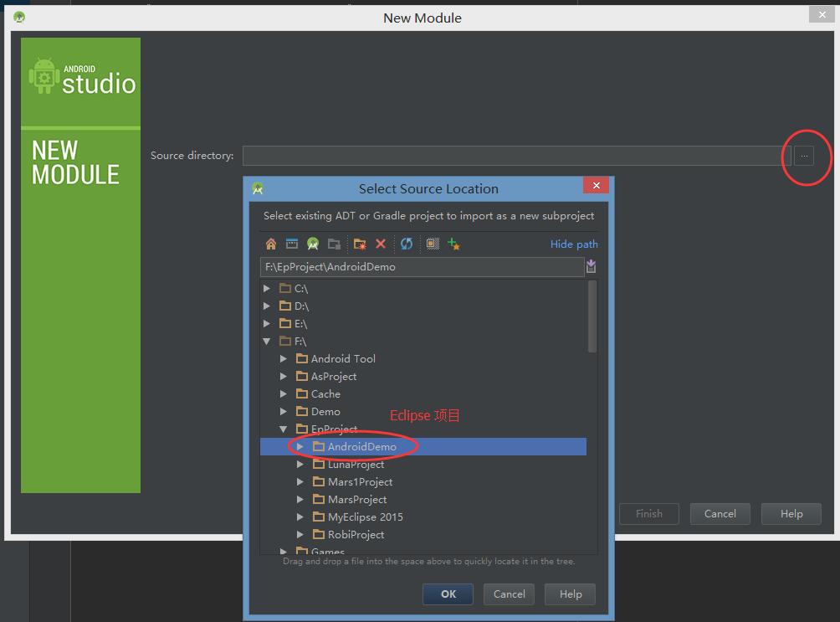
Task: Expand the MarsProject folder arrow
Action: pyautogui.click(x=300, y=499)
